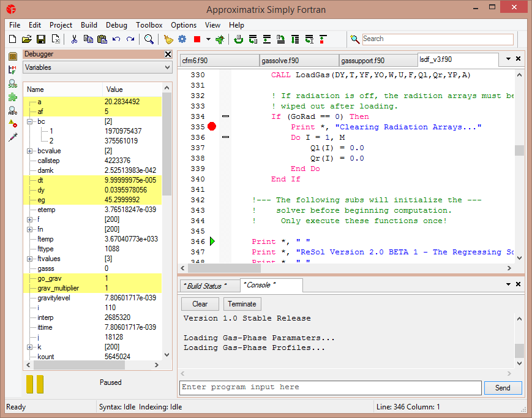The image size is (532, 418).
Task: Open the Debug menu
Action: click(x=116, y=25)
